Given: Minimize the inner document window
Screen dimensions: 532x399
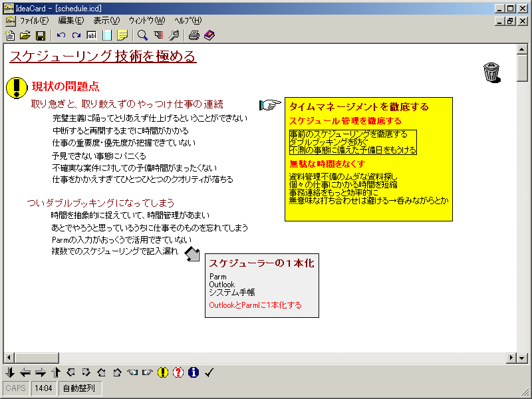Looking at the screenshot, I should (500, 21).
